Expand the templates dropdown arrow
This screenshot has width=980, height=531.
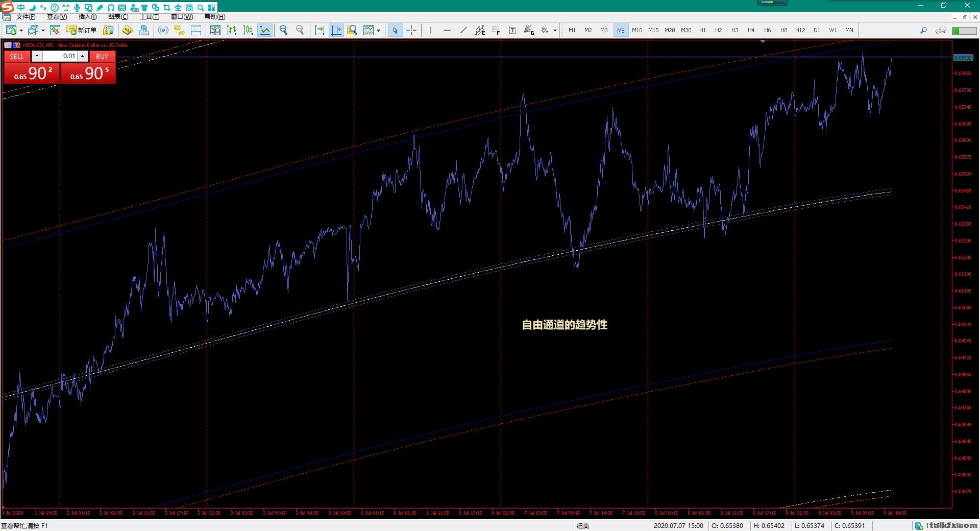[378, 31]
